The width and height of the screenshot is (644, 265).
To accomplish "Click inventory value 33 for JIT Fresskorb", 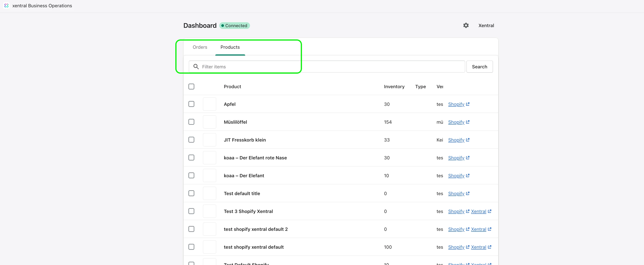I will tap(387, 140).
